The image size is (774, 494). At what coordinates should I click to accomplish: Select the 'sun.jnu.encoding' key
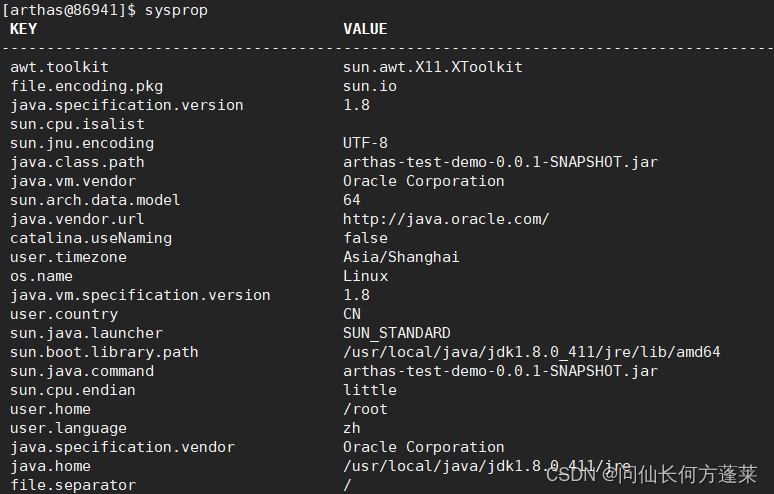pos(82,143)
